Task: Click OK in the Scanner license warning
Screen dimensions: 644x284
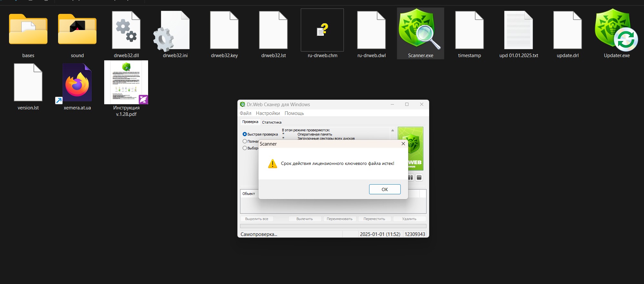Action: pyautogui.click(x=385, y=189)
